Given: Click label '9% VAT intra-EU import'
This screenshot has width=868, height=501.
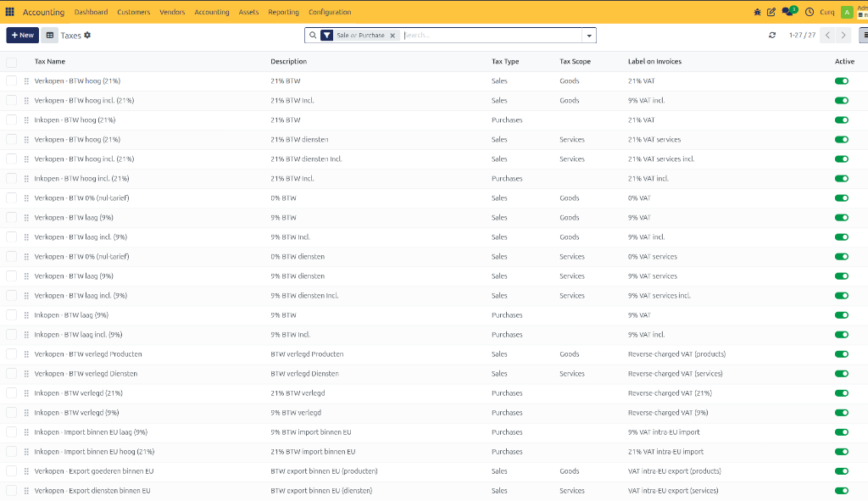Looking at the screenshot, I should pyautogui.click(x=664, y=432).
